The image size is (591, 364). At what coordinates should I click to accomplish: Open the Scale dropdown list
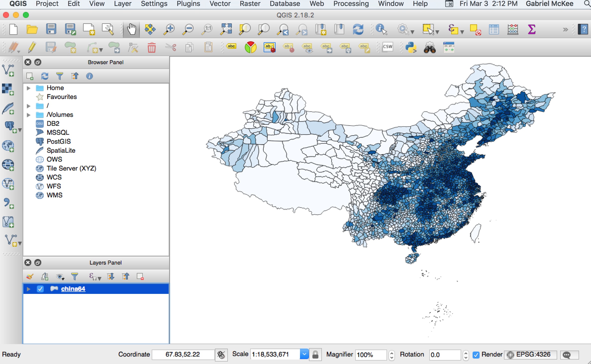(x=304, y=354)
